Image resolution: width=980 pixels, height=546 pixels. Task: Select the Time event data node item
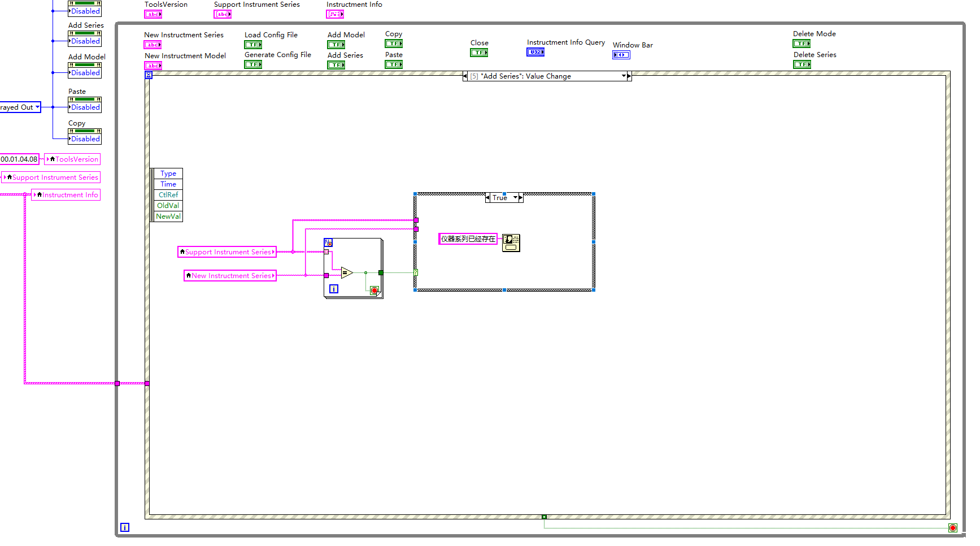point(168,184)
